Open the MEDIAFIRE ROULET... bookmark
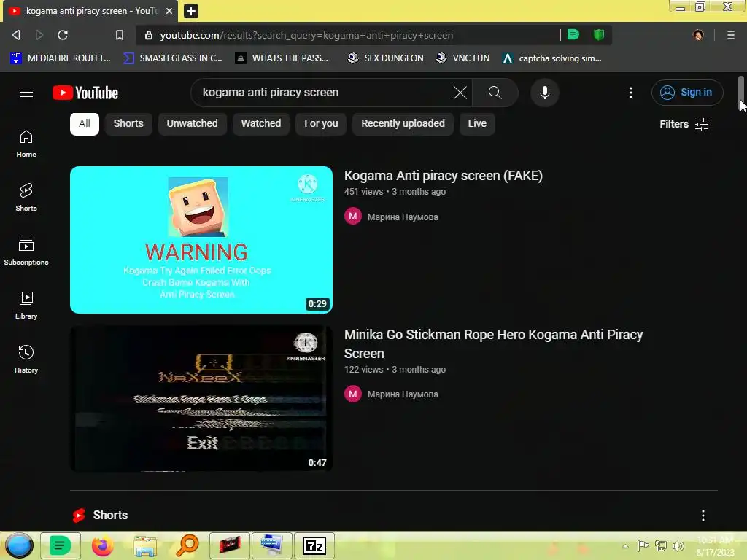Viewport: 747px width, 560px height. coord(60,58)
